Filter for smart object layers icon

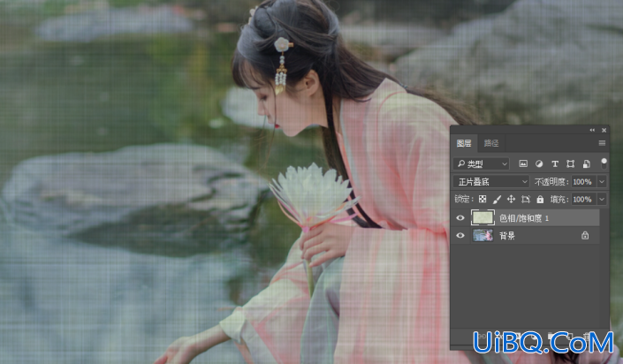click(x=587, y=163)
